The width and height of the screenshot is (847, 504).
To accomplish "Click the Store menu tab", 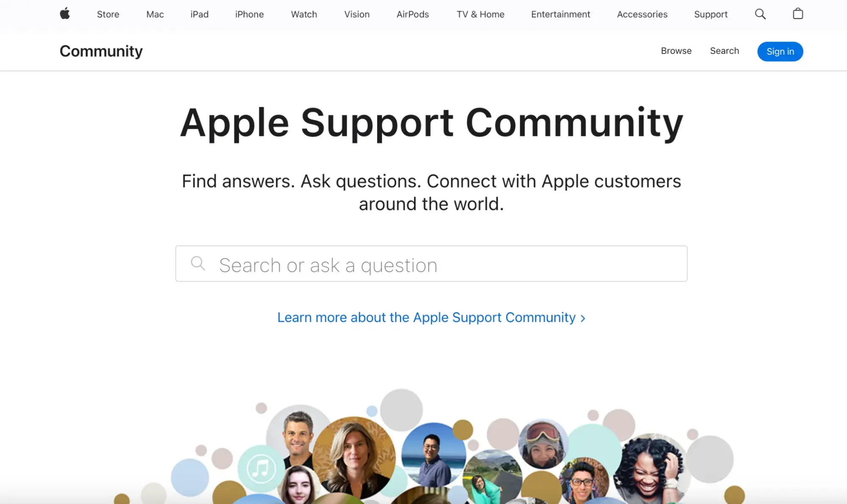I will click(x=108, y=14).
